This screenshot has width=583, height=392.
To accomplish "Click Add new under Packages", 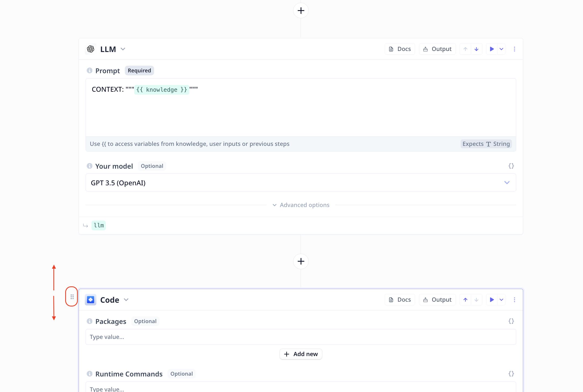I will click(301, 354).
